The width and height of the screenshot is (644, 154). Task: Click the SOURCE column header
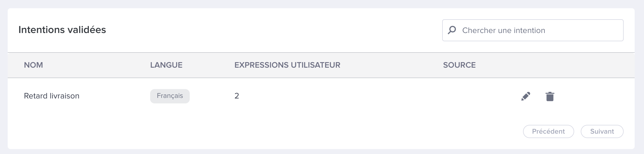[459, 65]
